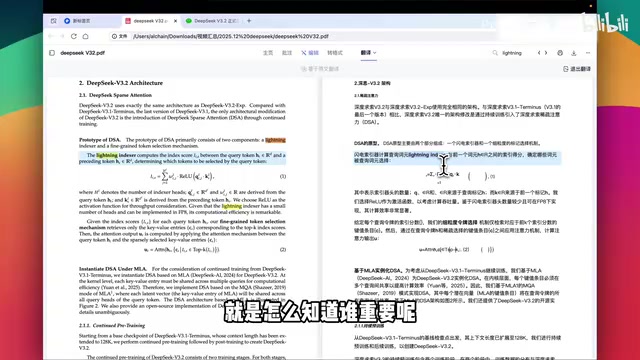Jump to previous search result arrow
The height and width of the screenshot is (360, 640).
(x=539, y=53)
